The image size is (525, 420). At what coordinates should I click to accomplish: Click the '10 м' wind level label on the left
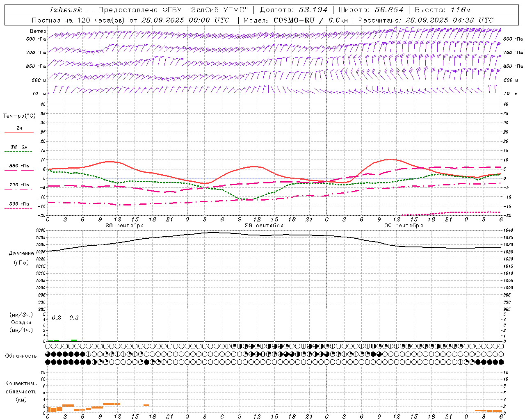(39, 94)
